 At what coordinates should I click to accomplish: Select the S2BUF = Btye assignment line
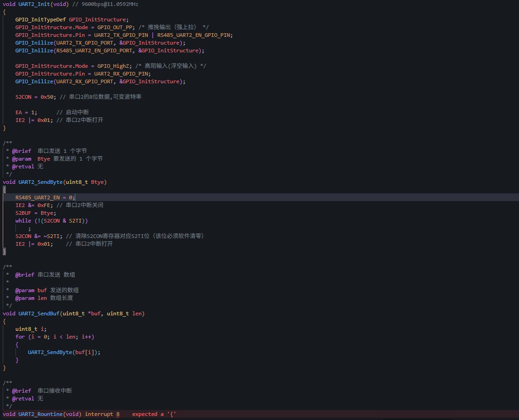point(36,213)
